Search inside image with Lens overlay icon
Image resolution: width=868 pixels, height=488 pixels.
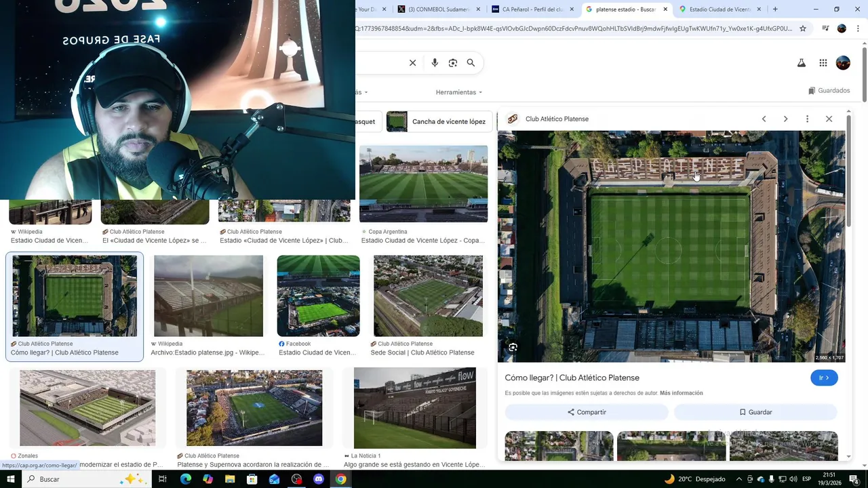click(x=513, y=347)
